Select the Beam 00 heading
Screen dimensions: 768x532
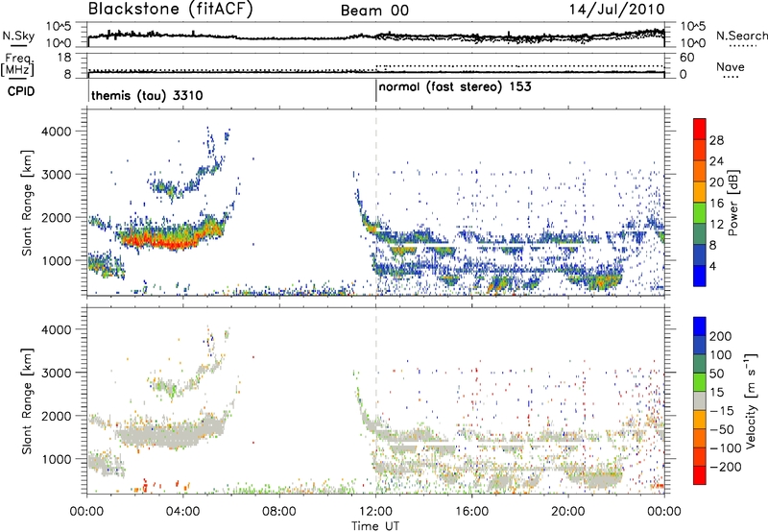point(374,11)
